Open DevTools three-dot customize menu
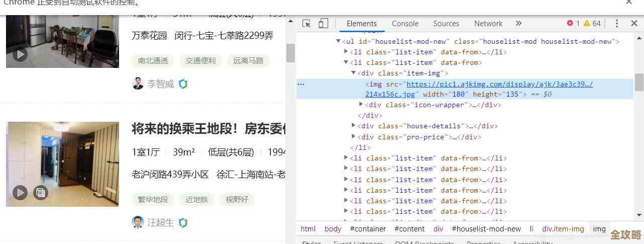644x244 pixels. [617, 24]
